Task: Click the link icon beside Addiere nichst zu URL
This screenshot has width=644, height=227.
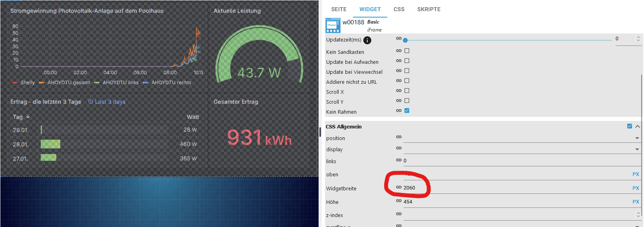Action: 399,81
